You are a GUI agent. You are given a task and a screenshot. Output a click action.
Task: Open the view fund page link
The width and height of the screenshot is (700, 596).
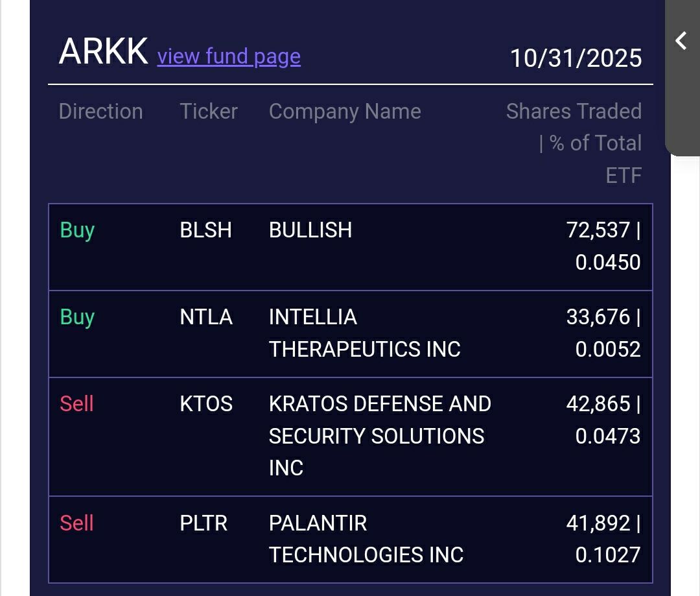229,56
